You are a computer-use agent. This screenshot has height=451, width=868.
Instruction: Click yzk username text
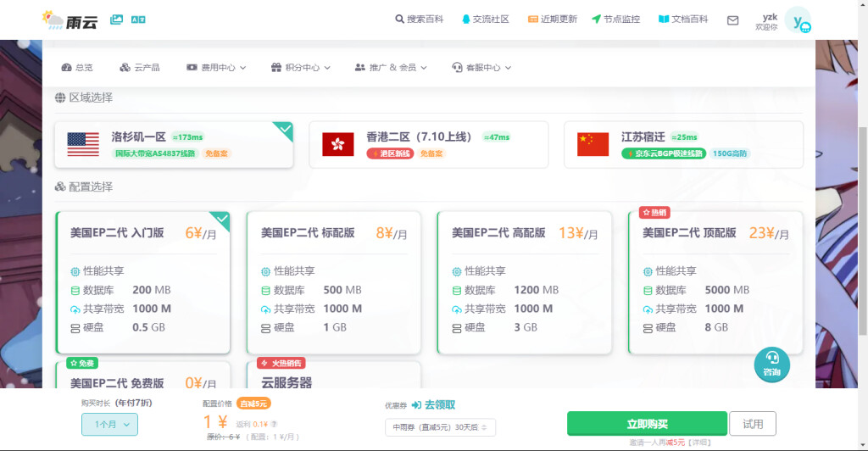[x=770, y=17]
